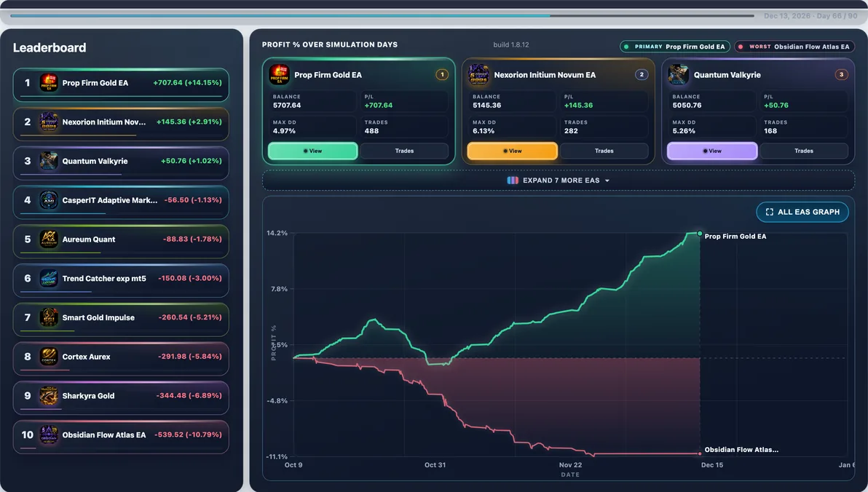Click the Nexorion Initium Nov... leaderboard avatar
The width and height of the screenshot is (868, 492).
[49, 122]
